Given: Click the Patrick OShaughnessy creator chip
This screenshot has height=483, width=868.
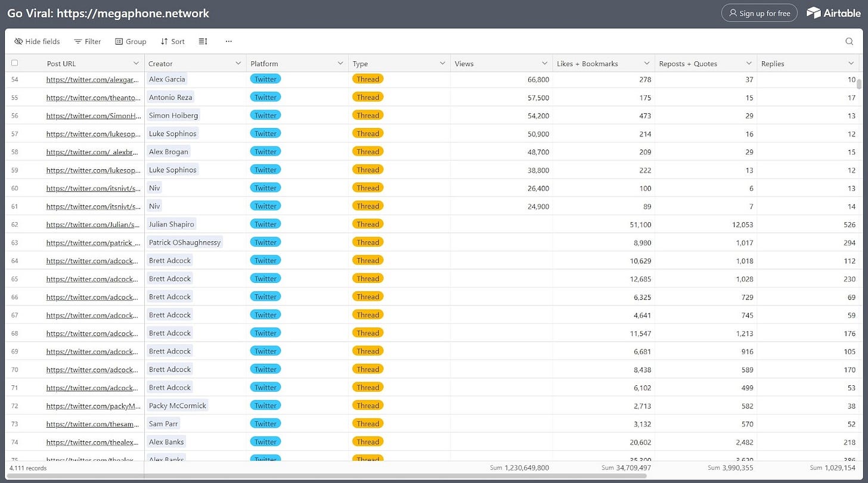Looking at the screenshot, I should (185, 242).
